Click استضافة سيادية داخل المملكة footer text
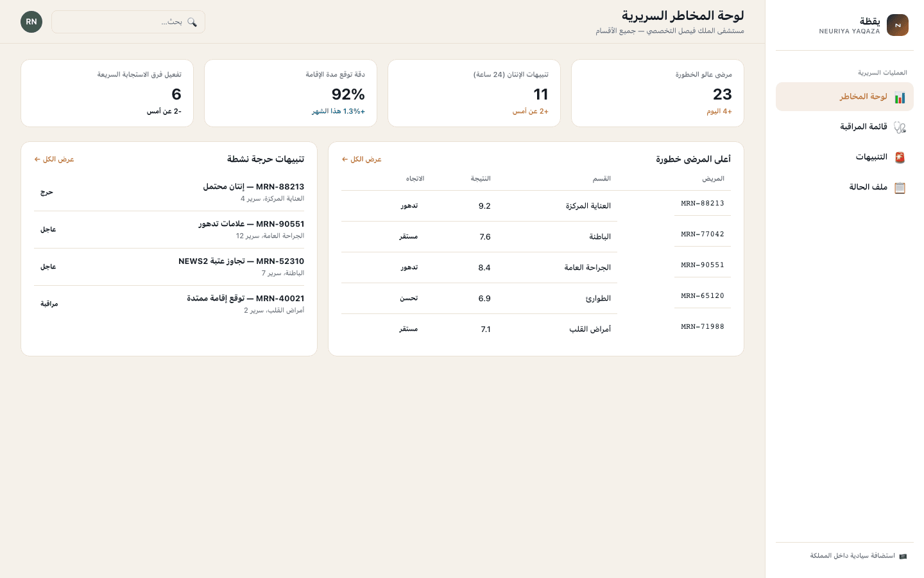Screen dimensions: 924x578 click(852, 556)
